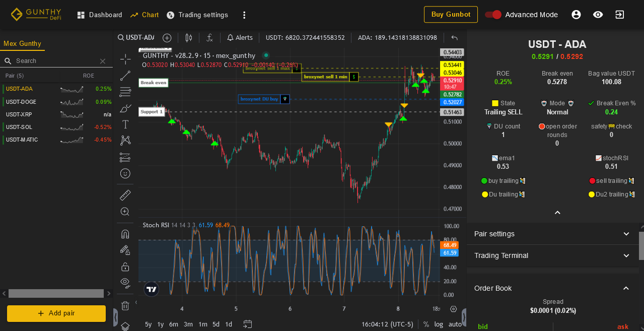Focus the pair Search field
Viewport: 644px width, 331px height.
55,61
